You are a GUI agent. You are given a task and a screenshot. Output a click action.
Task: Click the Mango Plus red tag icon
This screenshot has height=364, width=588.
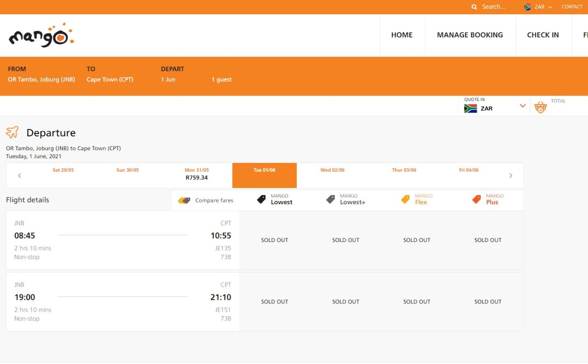[x=476, y=199]
